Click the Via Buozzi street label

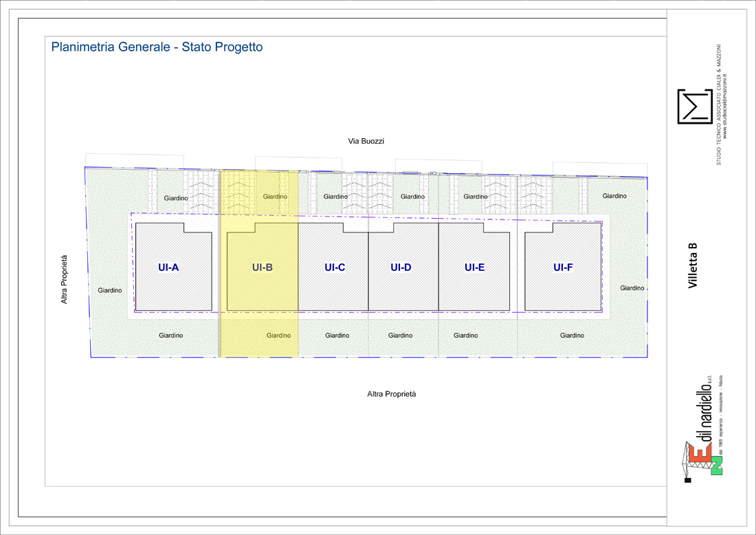coord(366,141)
